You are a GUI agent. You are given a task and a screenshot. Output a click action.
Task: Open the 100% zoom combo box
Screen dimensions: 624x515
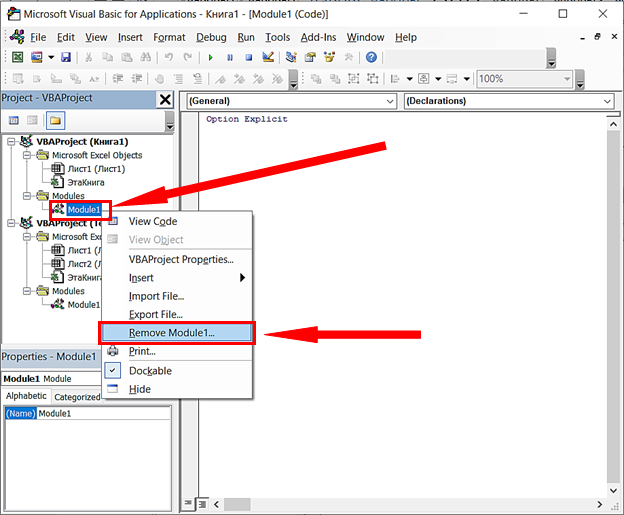524,79
